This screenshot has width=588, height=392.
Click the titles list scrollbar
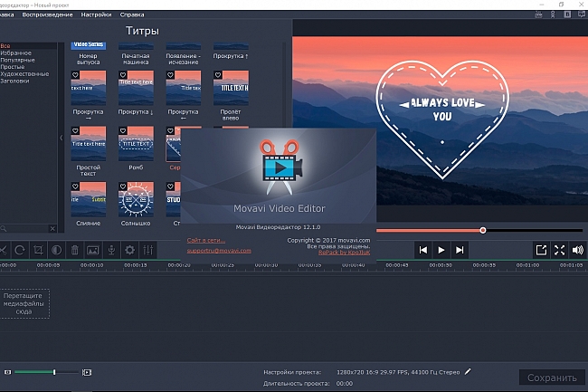284,84
